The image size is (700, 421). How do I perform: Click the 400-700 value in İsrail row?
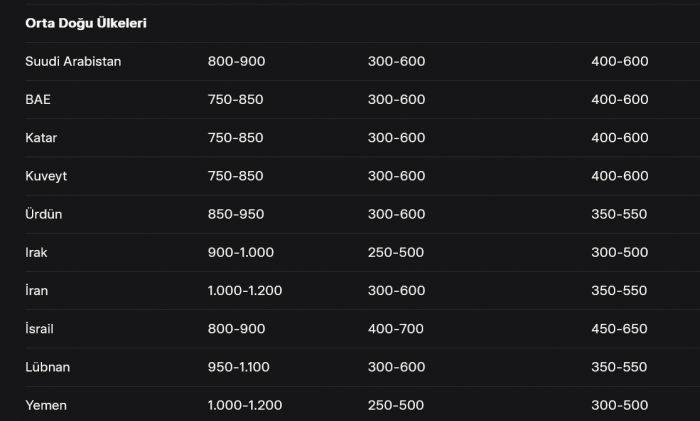point(396,328)
